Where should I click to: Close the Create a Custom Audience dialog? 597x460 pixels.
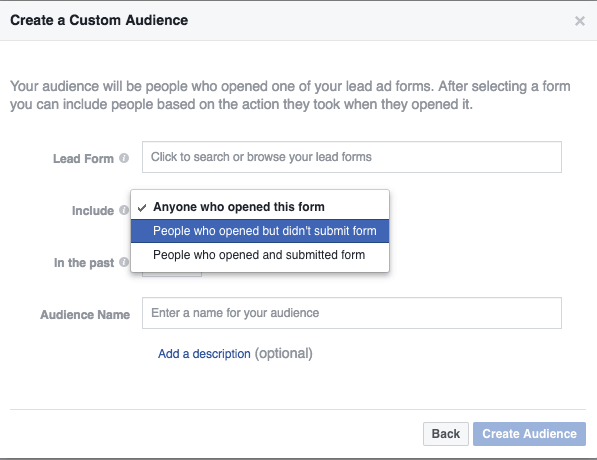pos(579,21)
